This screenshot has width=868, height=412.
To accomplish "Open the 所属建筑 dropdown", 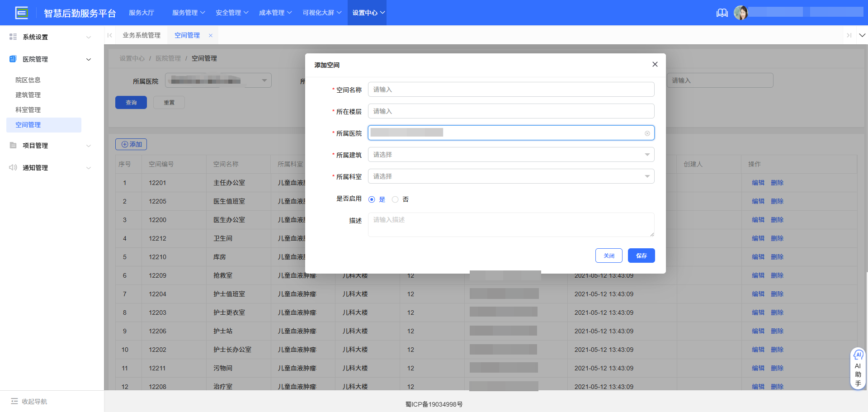I will (511, 155).
